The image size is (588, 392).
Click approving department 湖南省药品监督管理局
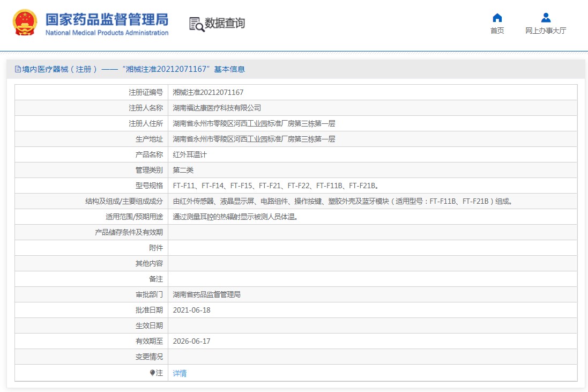[x=206, y=294]
